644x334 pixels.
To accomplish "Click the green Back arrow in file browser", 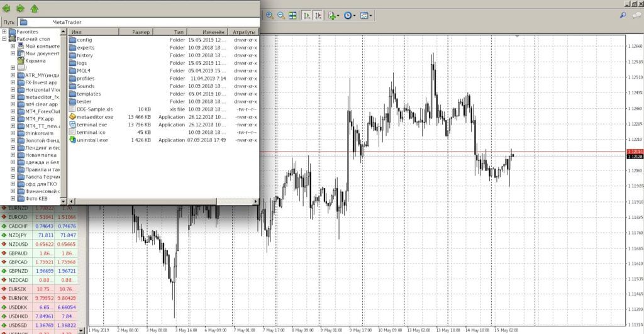I will 8,9.
